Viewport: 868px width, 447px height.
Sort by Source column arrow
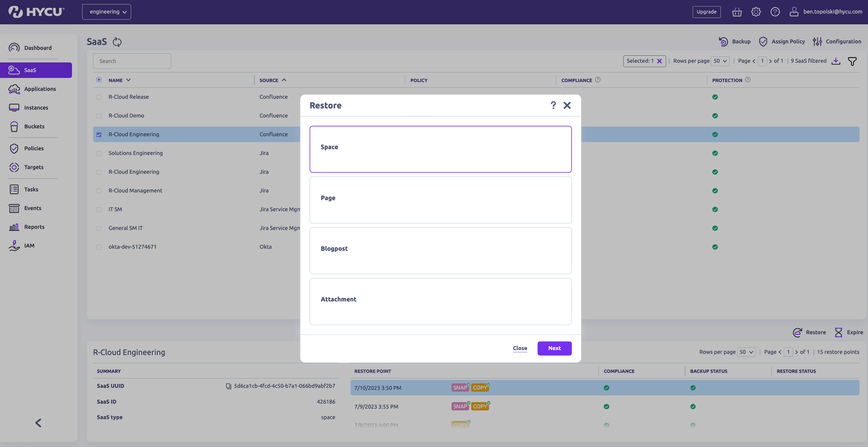tap(284, 80)
